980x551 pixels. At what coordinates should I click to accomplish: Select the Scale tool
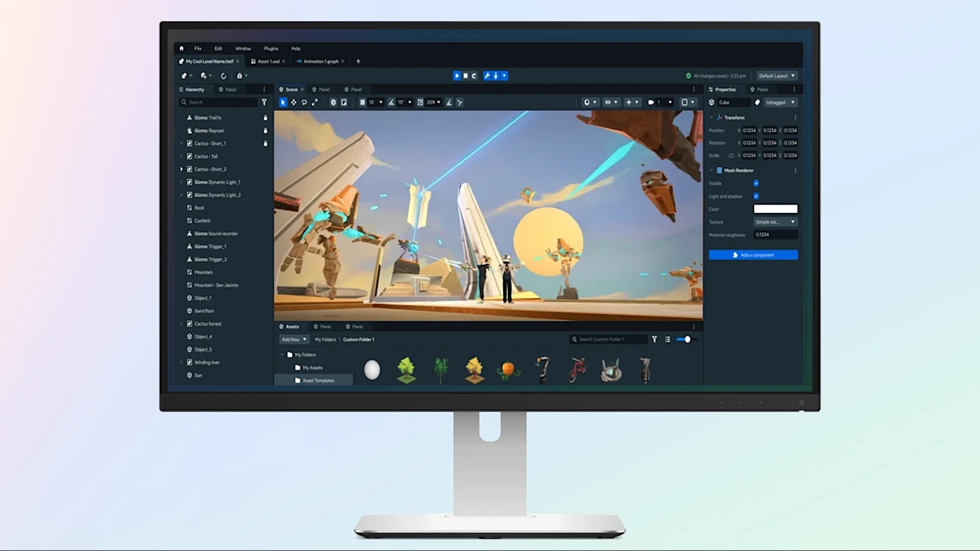coord(315,102)
